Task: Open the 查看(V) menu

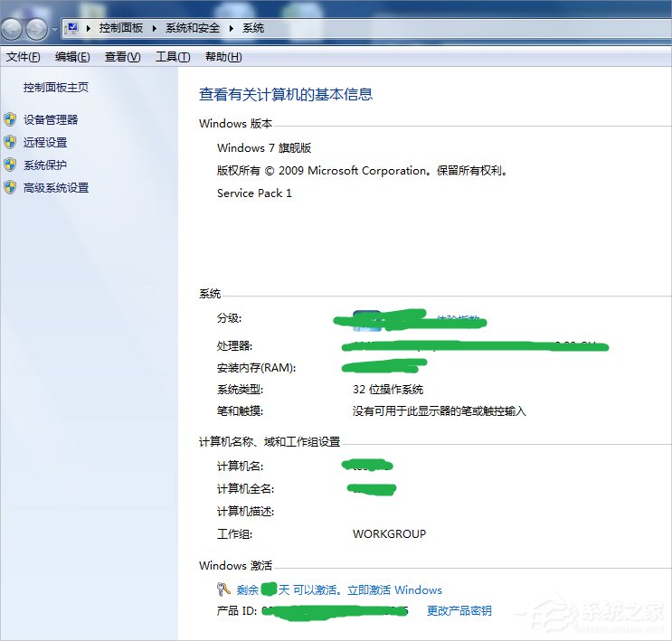Action: click(122, 57)
